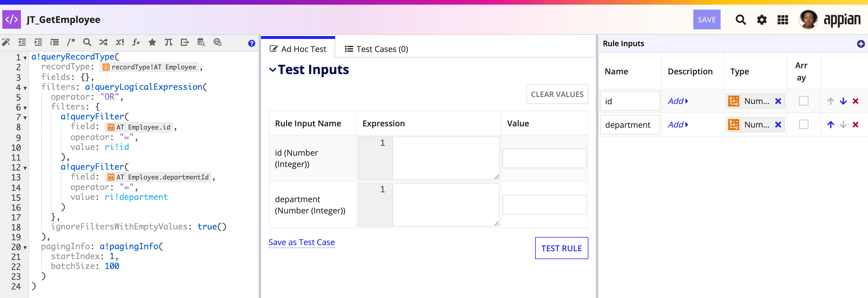Open the apps grid navigation menu
This screenshot has height=298, width=868.
tap(783, 20)
